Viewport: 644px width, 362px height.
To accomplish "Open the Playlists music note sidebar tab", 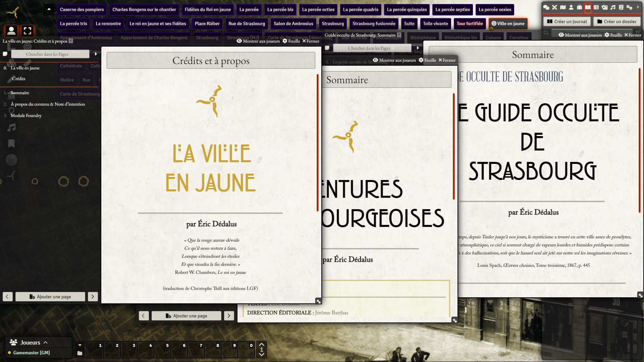I will [x=613, y=7].
